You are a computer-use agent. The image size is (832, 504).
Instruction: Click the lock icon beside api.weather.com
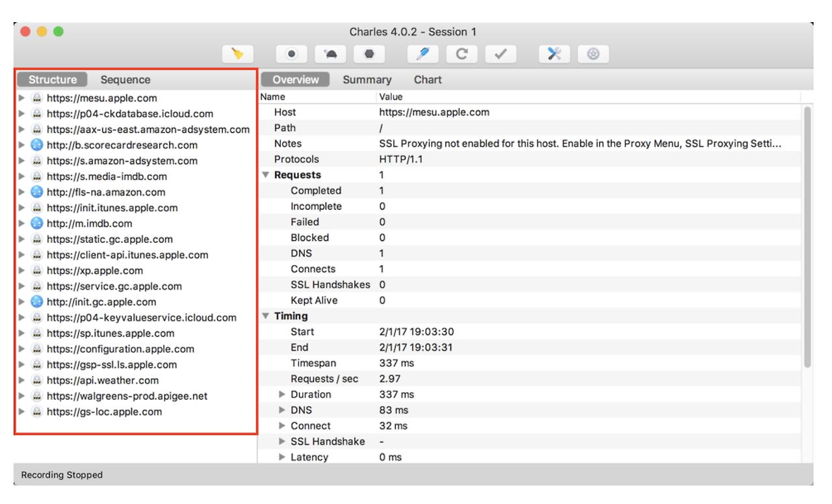(x=38, y=380)
